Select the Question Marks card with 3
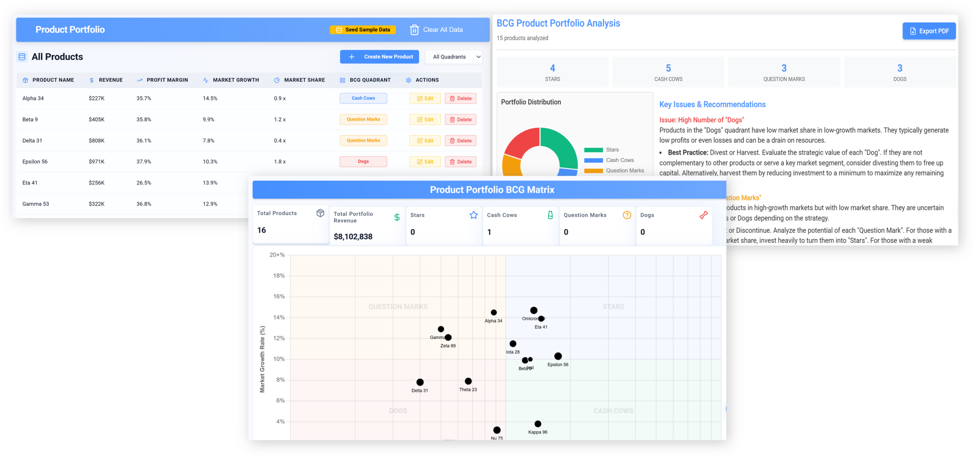Screen dimensions: 980x459 click(783, 72)
